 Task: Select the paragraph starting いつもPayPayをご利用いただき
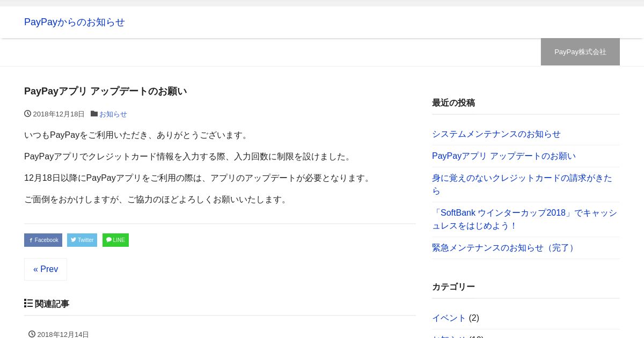[x=138, y=135]
